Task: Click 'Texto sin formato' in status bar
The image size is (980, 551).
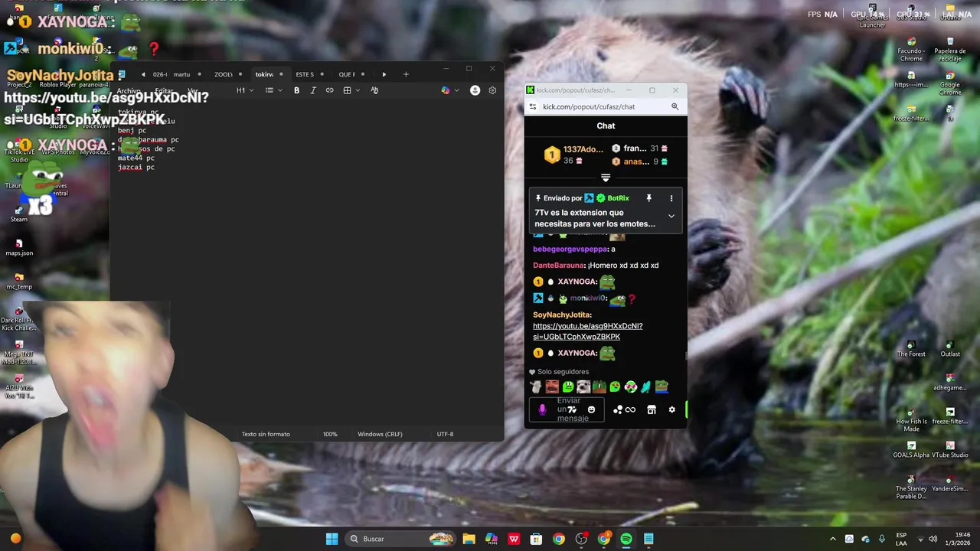Action: coord(266,434)
